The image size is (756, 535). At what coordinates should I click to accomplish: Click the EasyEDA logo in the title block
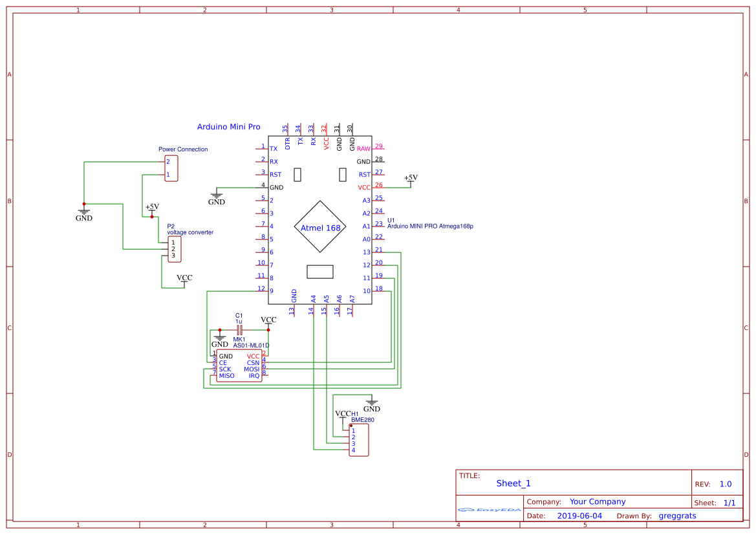(490, 509)
